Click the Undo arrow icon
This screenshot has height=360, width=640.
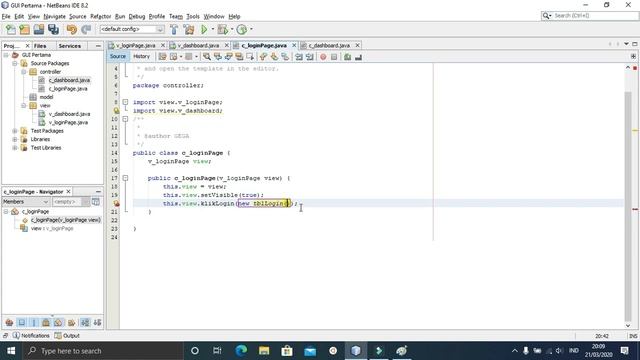(72, 29)
